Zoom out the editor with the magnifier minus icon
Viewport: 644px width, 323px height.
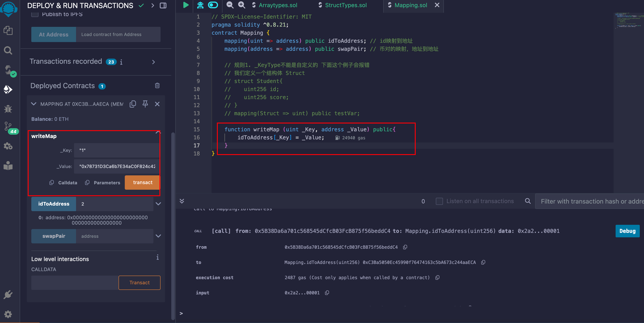click(x=230, y=5)
